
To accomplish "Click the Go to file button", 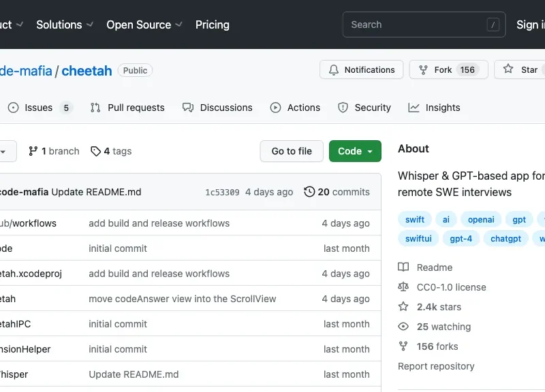I will tap(292, 151).
